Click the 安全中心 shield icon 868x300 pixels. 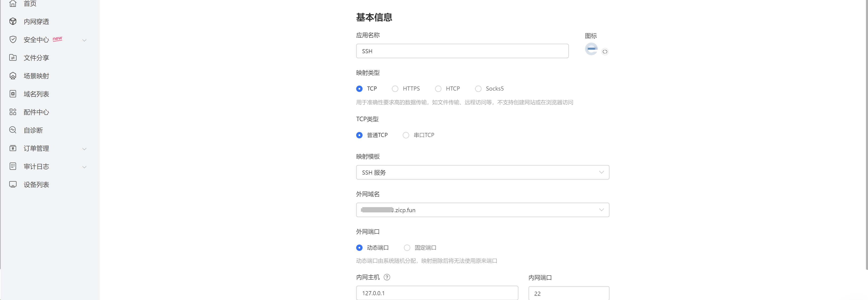pyautogui.click(x=13, y=39)
